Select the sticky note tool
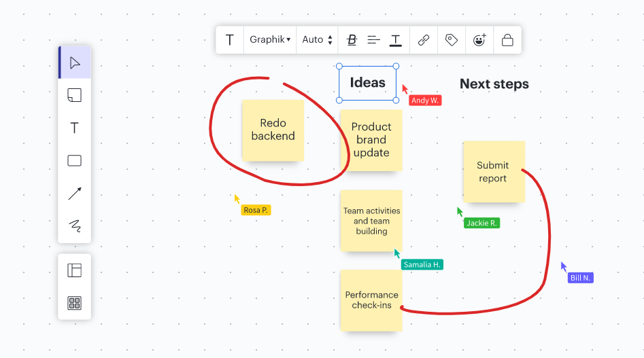 pos(74,95)
